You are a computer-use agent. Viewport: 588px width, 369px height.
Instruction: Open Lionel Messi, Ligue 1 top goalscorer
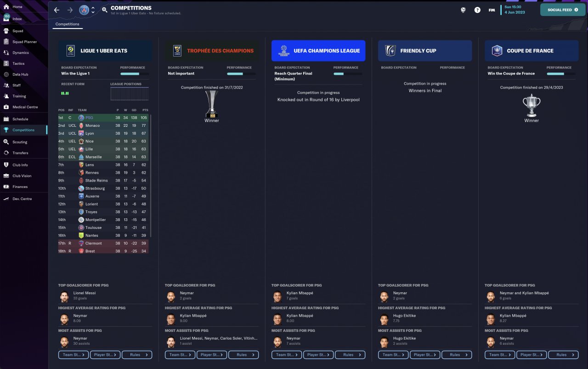84,293
